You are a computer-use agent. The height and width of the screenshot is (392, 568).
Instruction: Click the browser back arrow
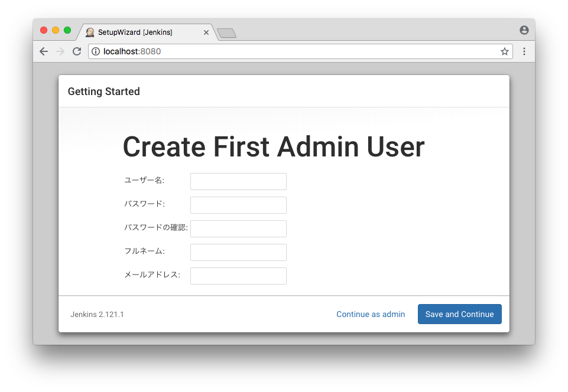pyautogui.click(x=44, y=51)
